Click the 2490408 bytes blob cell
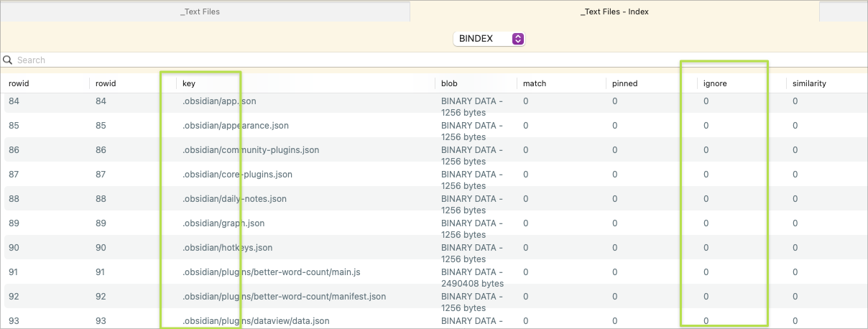Viewport: 868px width, 329px height. tap(472, 278)
